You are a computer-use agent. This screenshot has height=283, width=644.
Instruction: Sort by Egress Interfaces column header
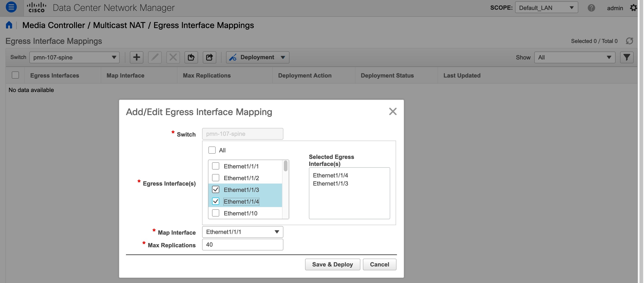pos(54,75)
